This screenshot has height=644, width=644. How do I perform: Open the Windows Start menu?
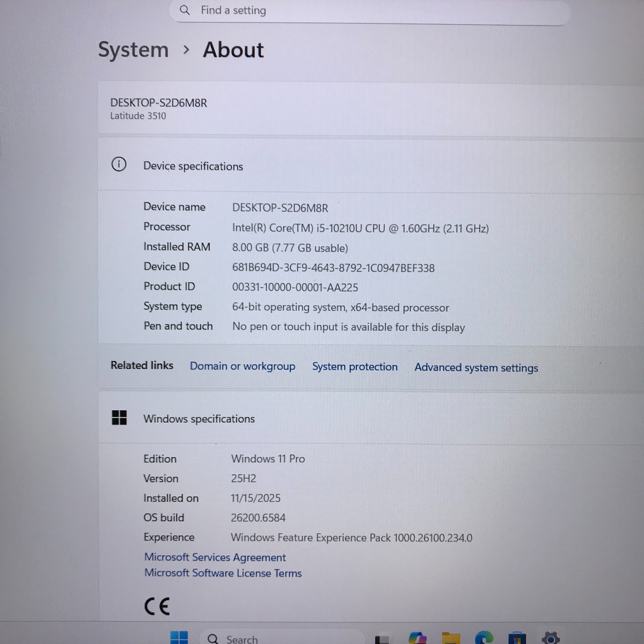coord(179,638)
